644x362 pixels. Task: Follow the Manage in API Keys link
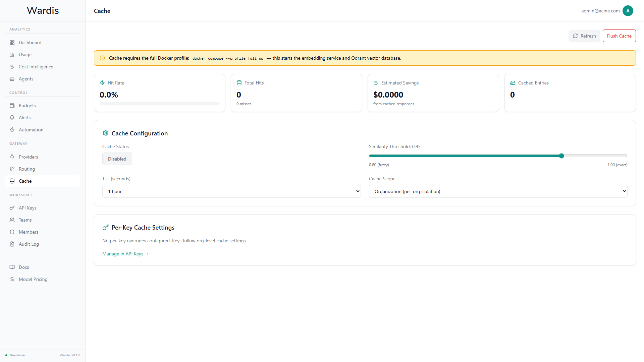point(125,254)
